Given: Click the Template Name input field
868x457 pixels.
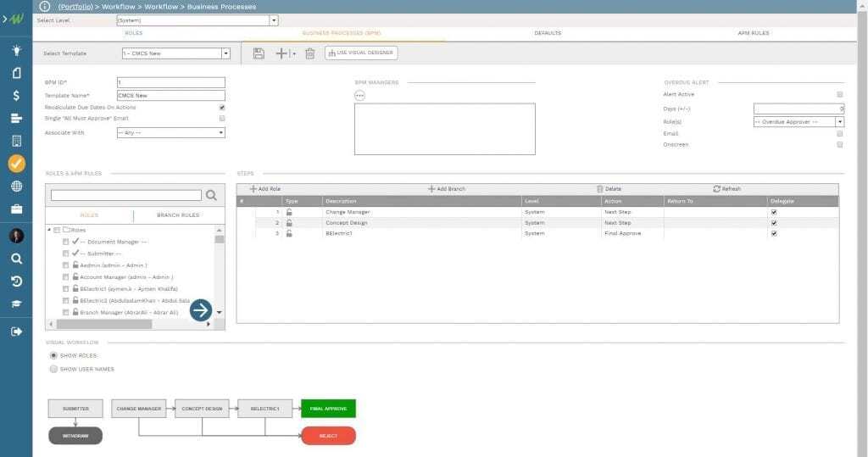Looking at the screenshot, I should (171, 95).
